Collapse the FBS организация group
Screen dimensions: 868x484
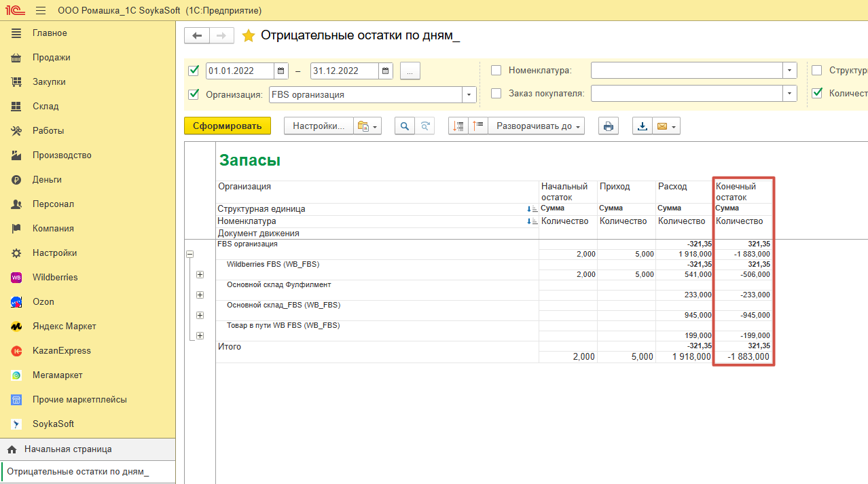coord(190,254)
